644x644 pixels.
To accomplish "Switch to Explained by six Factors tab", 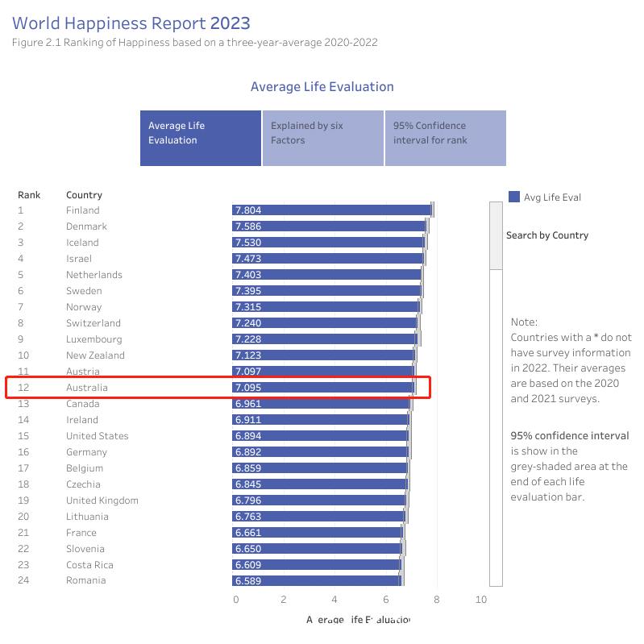I will pyautogui.click(x=323, y=138).
